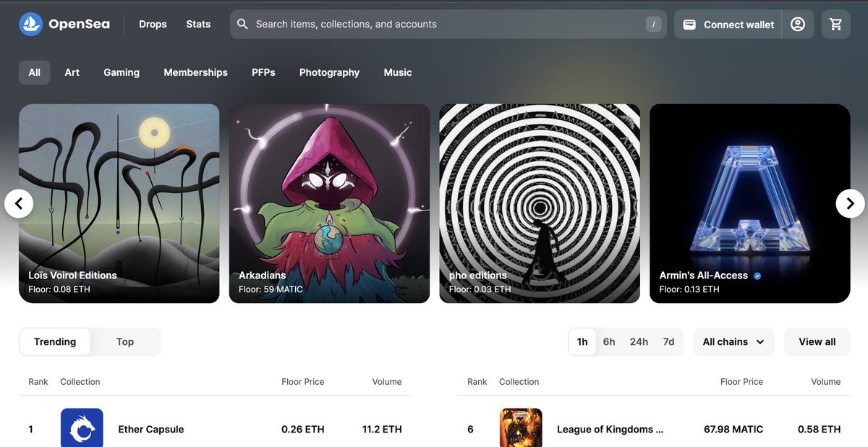This screenshot has width=868, height=447.
Task: Click Floor: 0.03 ETH on pho editions card
Action: [x=480, y=289]
